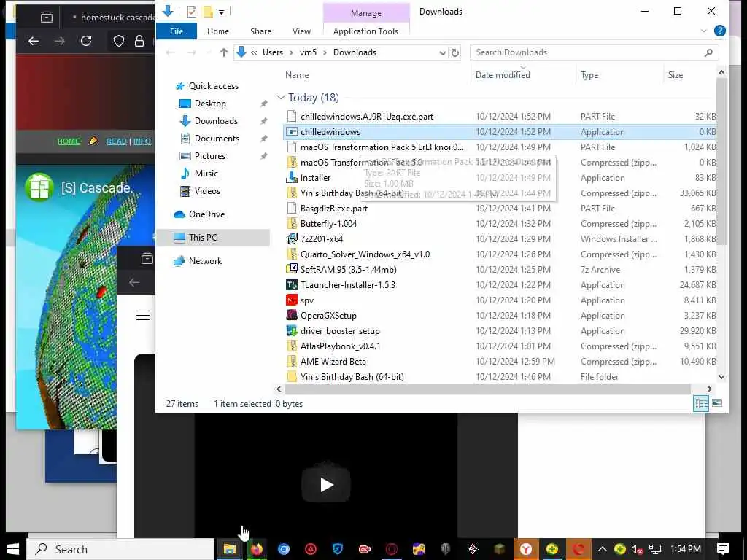Image resolution: width=747 pixels, height=560 pixels.
Task: Select the SoftRAM 95 archive icon
Action: click(292, 270)
